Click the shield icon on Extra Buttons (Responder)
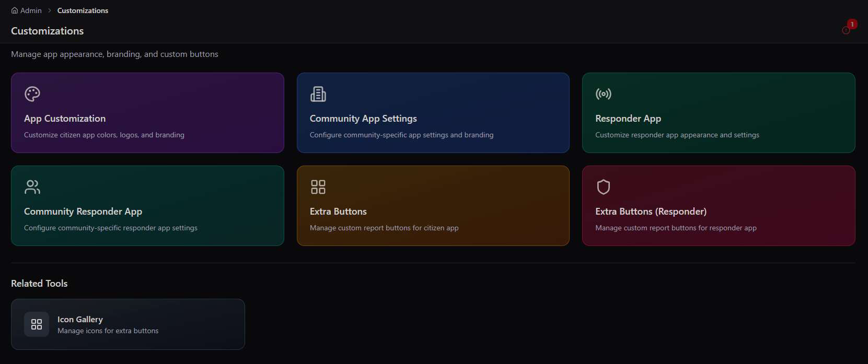868x364 pixels. (604, 187)
